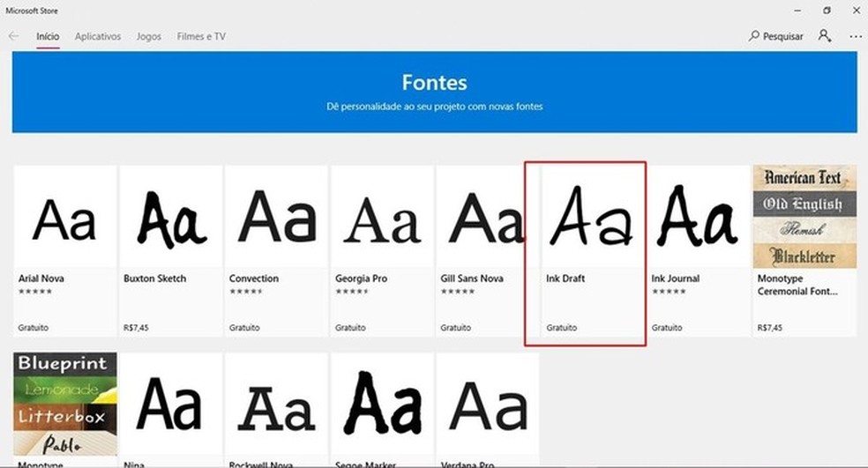Open the Arial Nova font preview
The image size is (868, 468).
[64, 216]
